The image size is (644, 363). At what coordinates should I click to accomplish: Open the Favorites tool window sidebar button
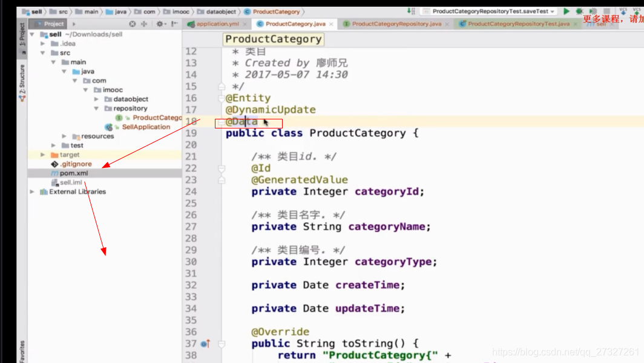[22, 351]
